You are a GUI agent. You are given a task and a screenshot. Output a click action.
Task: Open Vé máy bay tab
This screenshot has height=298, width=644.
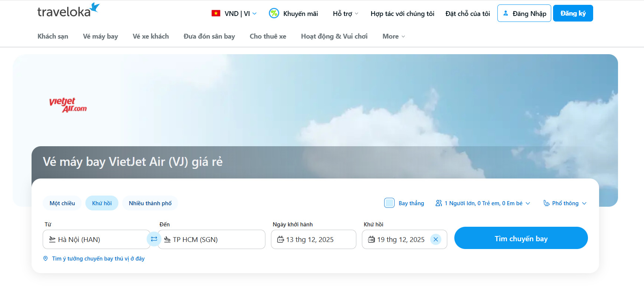click(101, 36)
